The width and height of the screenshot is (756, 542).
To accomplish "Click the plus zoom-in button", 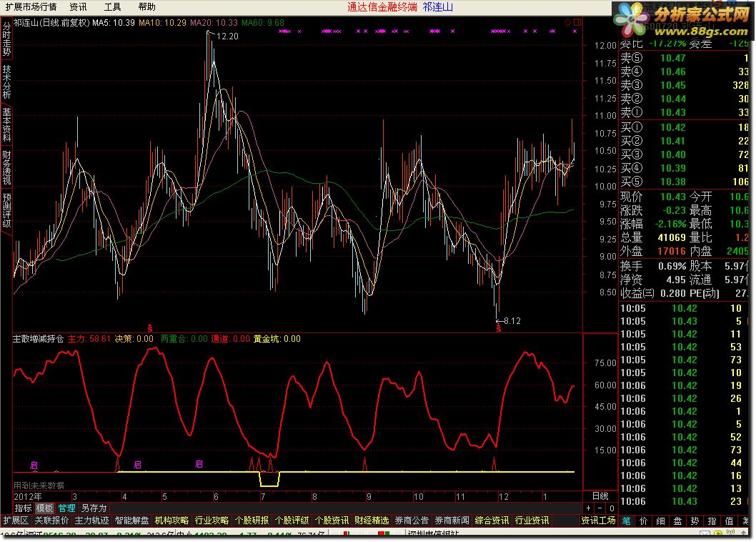I will 588,508.
